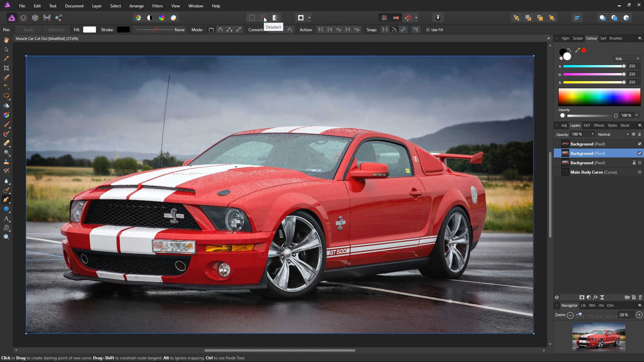
Task: Open the Normal blend mode dropdown
Action: [613, 134]
